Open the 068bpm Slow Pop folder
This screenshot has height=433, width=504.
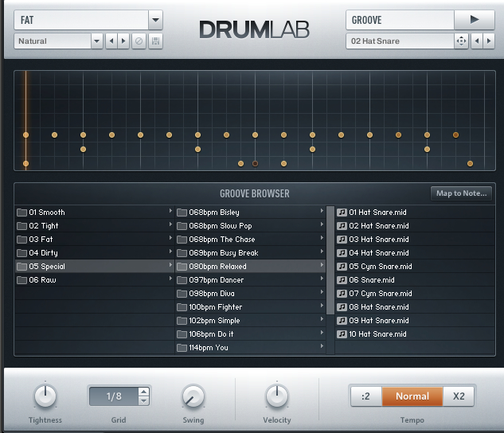(250, 226)
